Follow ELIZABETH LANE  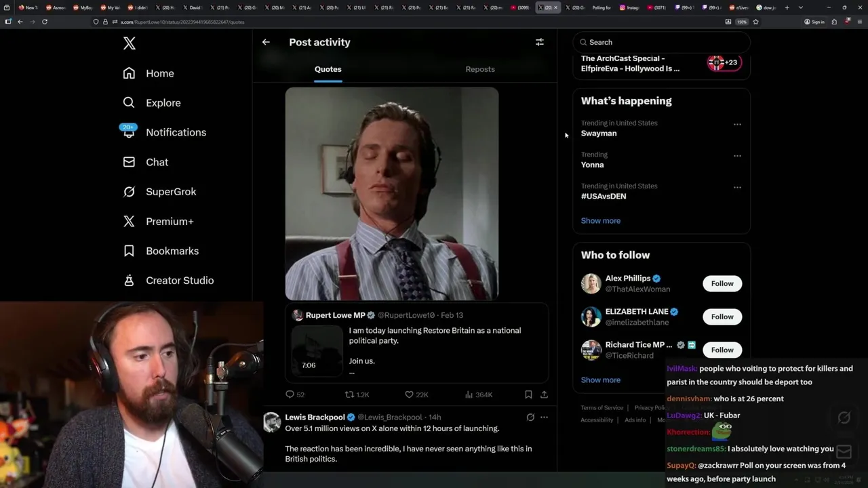pyautogui.click(x=722, y=317)
